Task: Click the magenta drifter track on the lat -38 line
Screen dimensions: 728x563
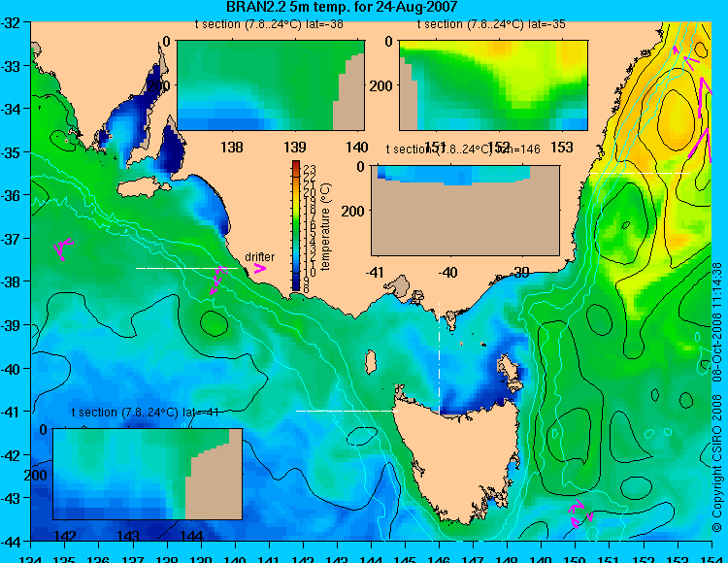Action: [x=217, y=280]
